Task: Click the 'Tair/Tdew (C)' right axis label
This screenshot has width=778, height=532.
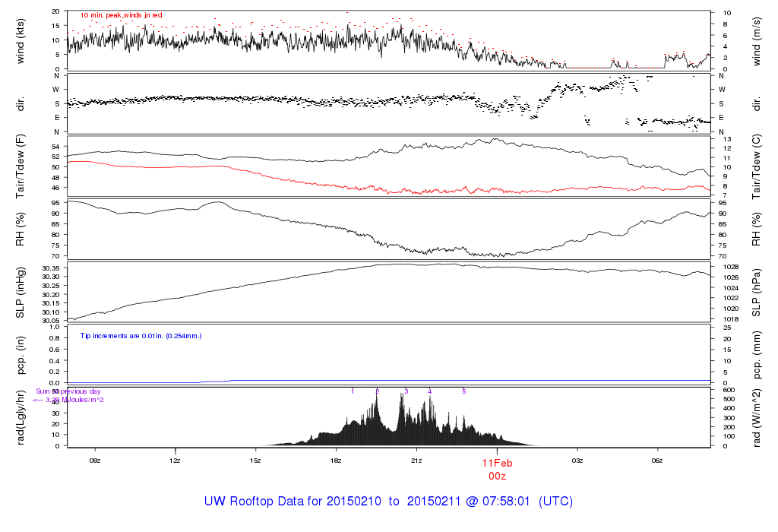Action: click(756, 166)
